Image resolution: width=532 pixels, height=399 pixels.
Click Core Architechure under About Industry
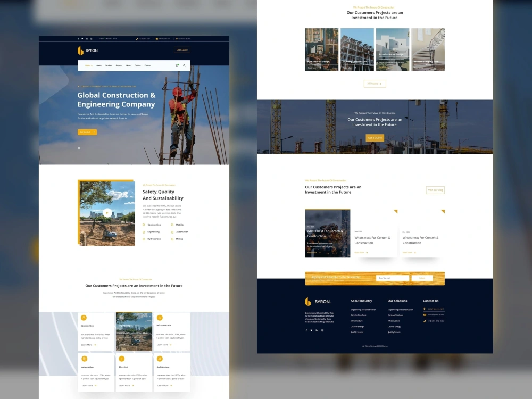click(x=358, y=315)
